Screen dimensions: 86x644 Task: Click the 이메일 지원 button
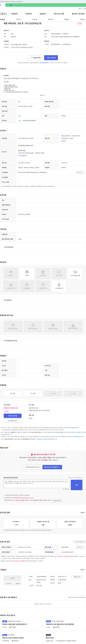click(x=13, y=421)
